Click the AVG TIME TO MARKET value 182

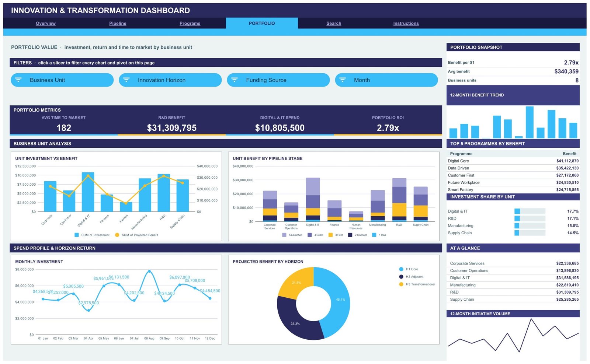coord(64,128)
